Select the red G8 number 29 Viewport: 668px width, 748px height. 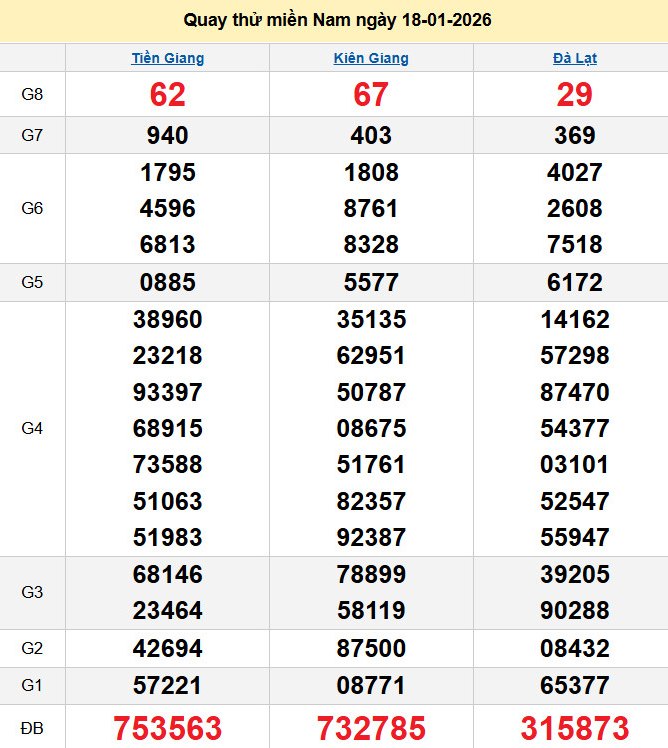point(574,95)
